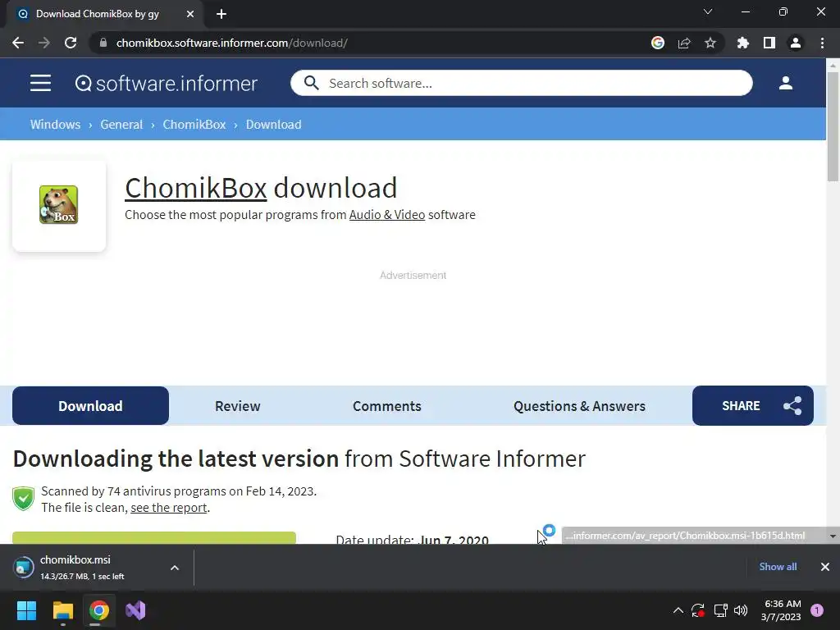Open the Questions & Answers tab
This screenshot has height=630, width=840.
point(579,405)
